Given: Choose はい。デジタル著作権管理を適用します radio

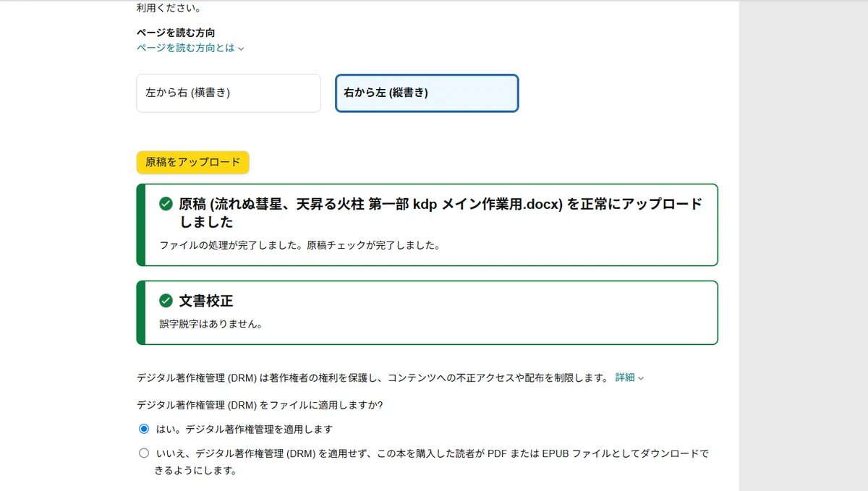Looking at the screenshot, I should coord(144,429).
